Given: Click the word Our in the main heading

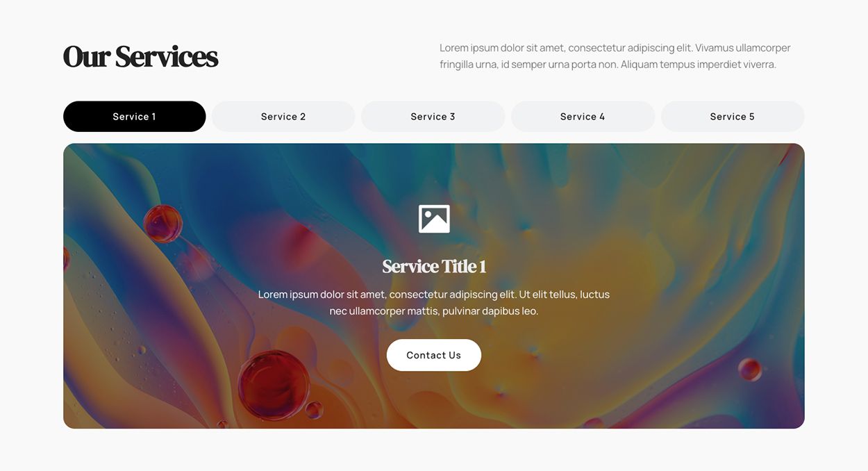Looking at the screenshot, I should (86, 57).
